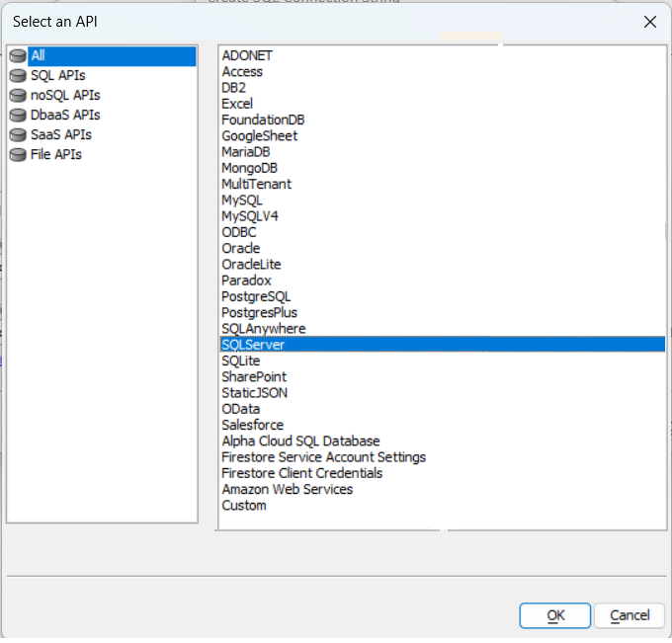Select the StaticJSON entry
The height and width of the screenshot is (643, 672).
pos(255,393)
